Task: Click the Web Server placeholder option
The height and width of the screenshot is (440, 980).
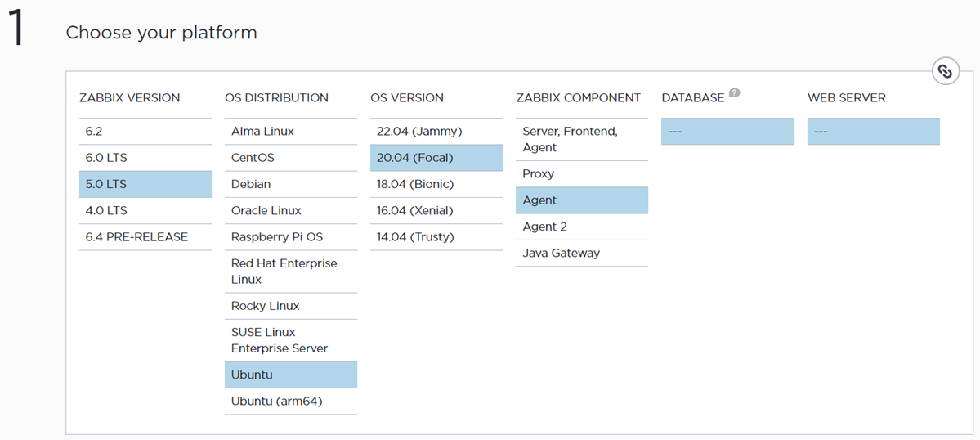Action: (x=873, y=131)
